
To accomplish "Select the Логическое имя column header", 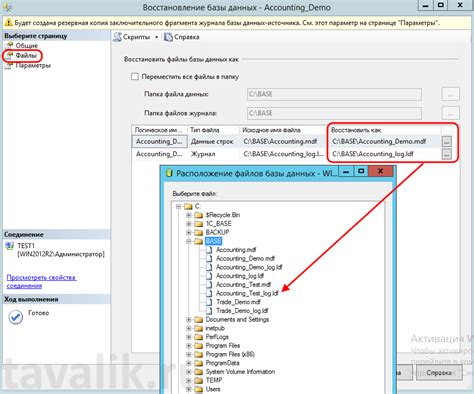I will [159, 130].
